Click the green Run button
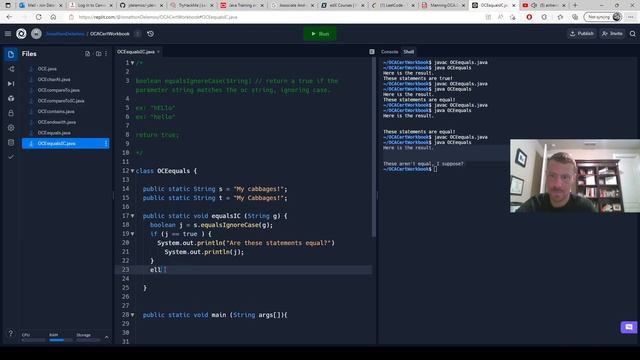The height and width of the screenshot is (360, 640). click(x=320, y=34)
